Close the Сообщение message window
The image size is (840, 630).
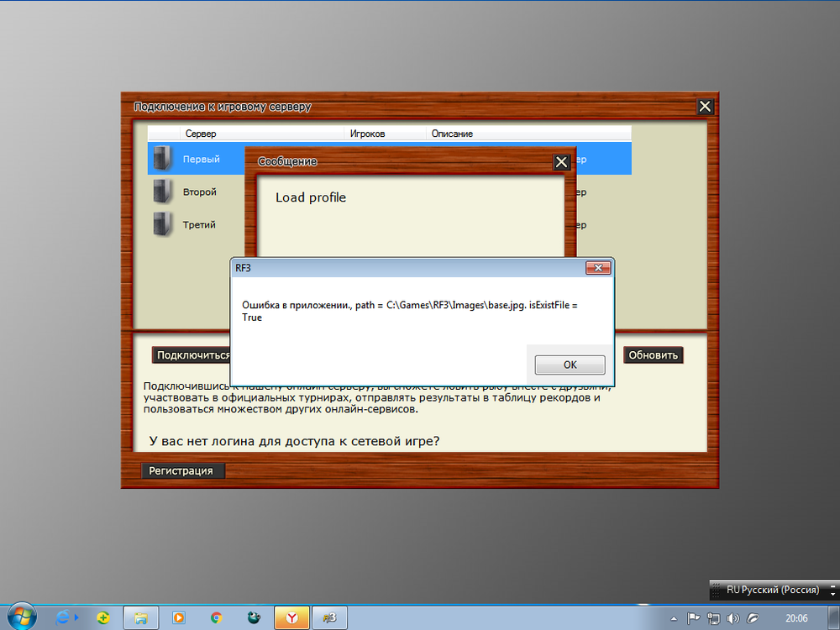(561, 162)
